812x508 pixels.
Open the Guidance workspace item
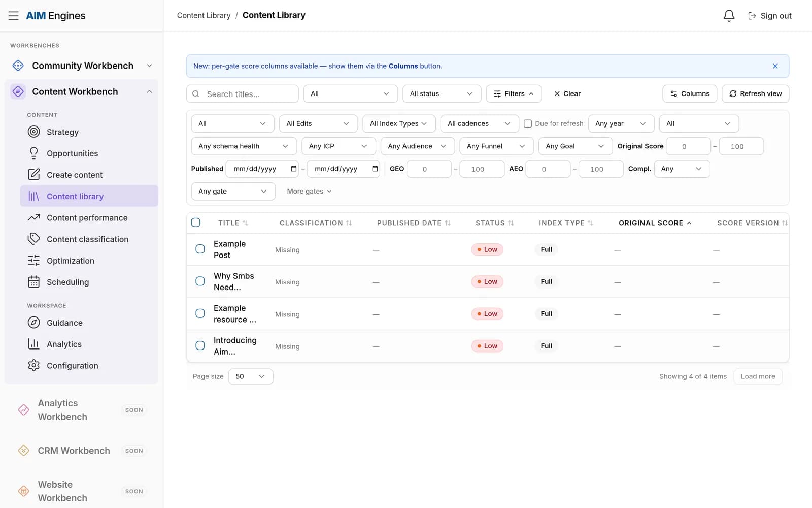pyautogui.click(x=89, y=323)
